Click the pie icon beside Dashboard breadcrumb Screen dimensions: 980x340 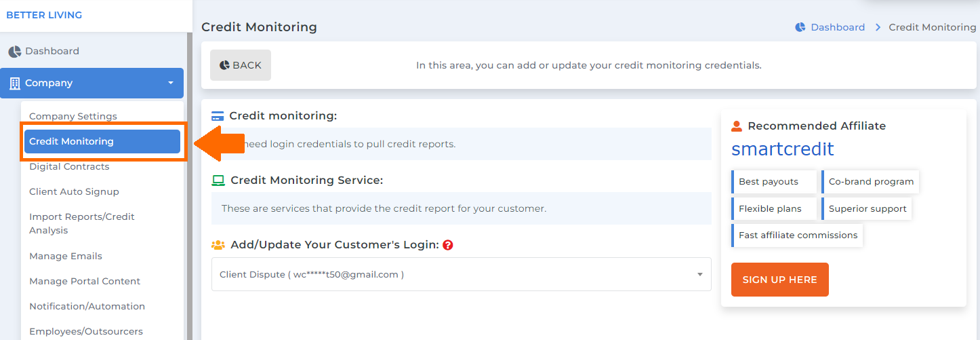(800, 27)
